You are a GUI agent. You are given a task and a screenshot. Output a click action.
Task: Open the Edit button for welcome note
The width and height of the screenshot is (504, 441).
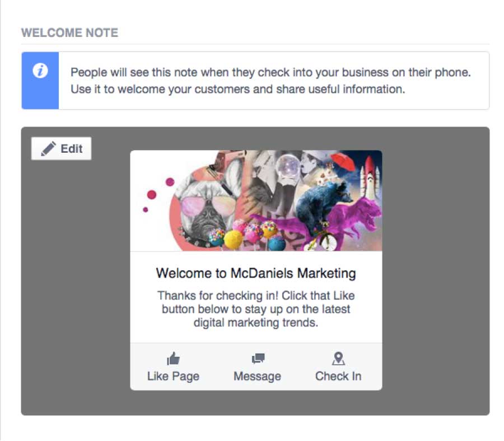pyautogui.click(x=61, y=149)
